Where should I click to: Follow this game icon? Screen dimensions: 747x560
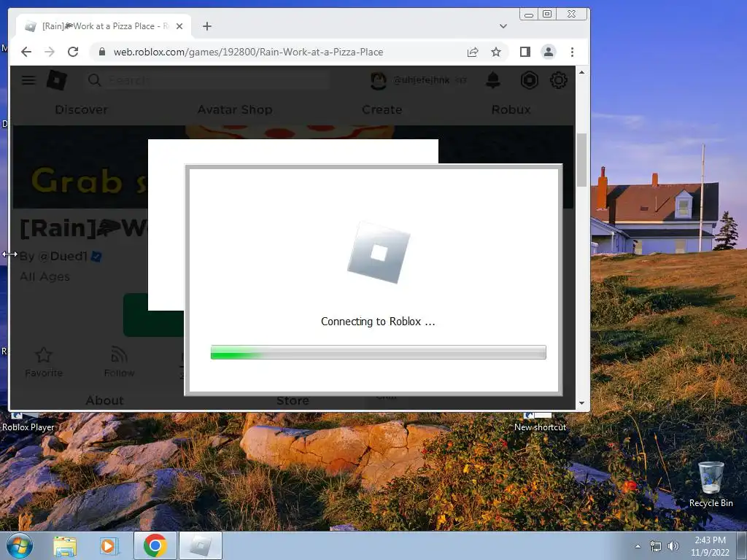click(x=119, y=362)
